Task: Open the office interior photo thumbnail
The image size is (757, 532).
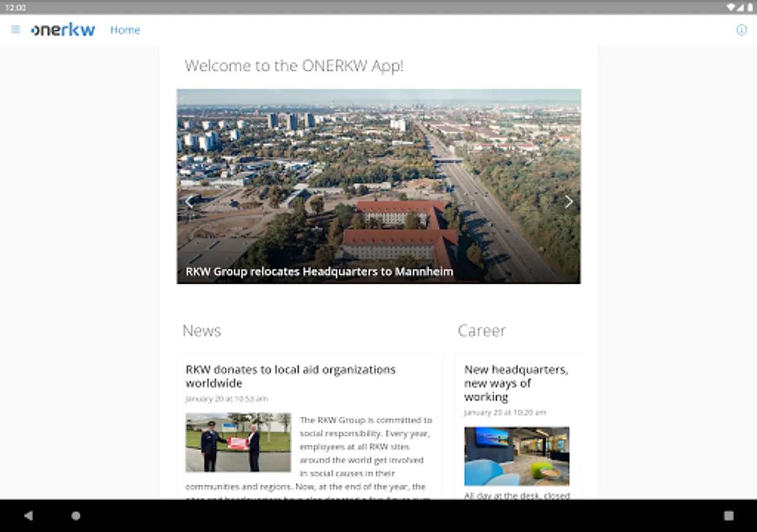Action: pyautogui.click(x=517, y=456)
